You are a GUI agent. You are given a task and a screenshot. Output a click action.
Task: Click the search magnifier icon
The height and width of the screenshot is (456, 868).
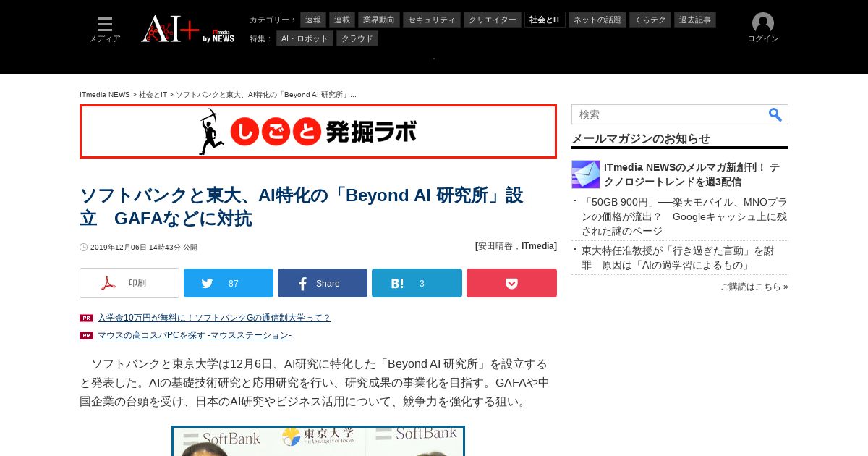pos(775,114)
